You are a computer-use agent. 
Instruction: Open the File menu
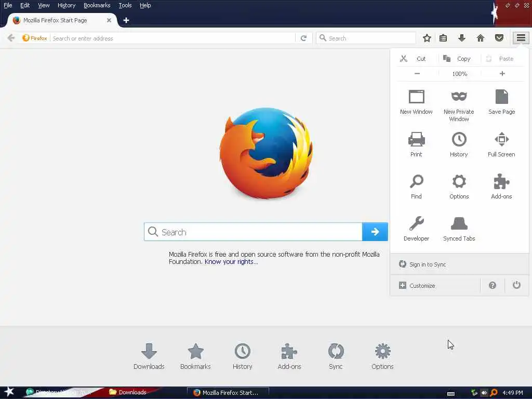(x=8, y=5)
